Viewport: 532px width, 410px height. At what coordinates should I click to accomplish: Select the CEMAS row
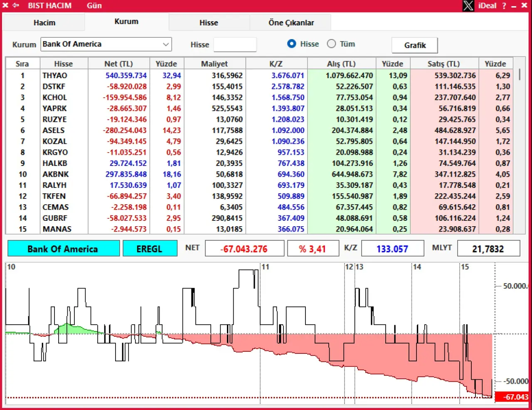pyautogui.click(x=259, y=207)
